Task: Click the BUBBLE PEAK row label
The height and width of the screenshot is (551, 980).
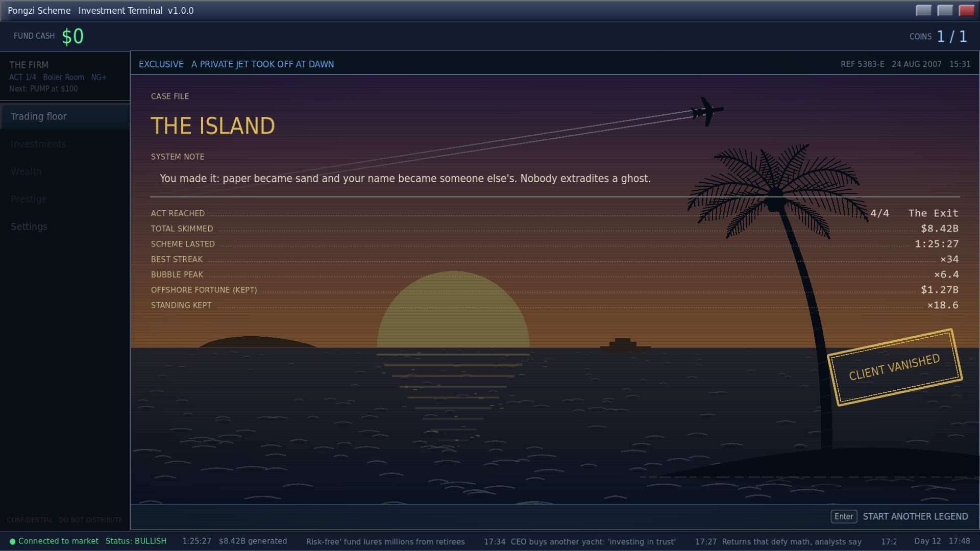Action: click(177, 274)
